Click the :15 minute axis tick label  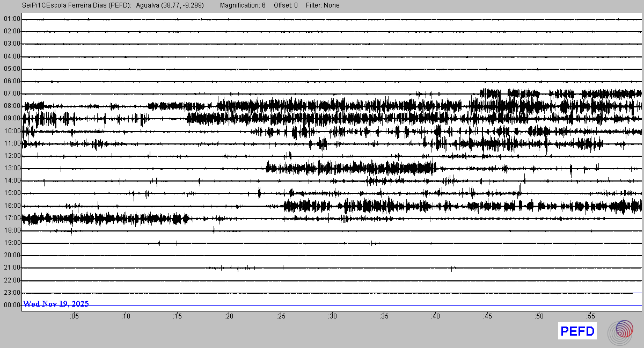tap(178, 317)
